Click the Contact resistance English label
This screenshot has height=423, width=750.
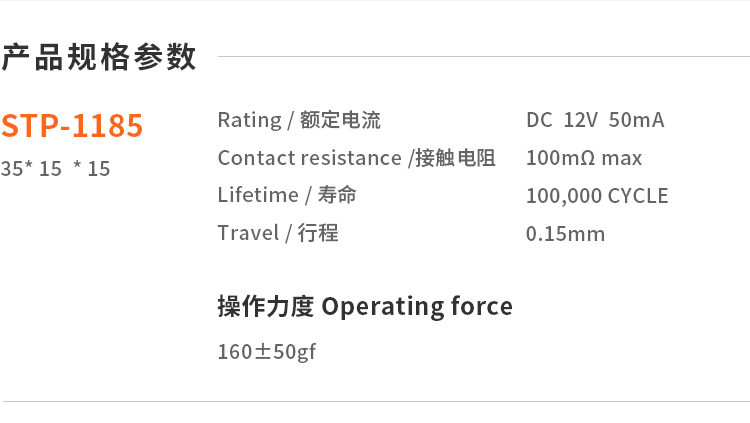[x=309, y=158]
